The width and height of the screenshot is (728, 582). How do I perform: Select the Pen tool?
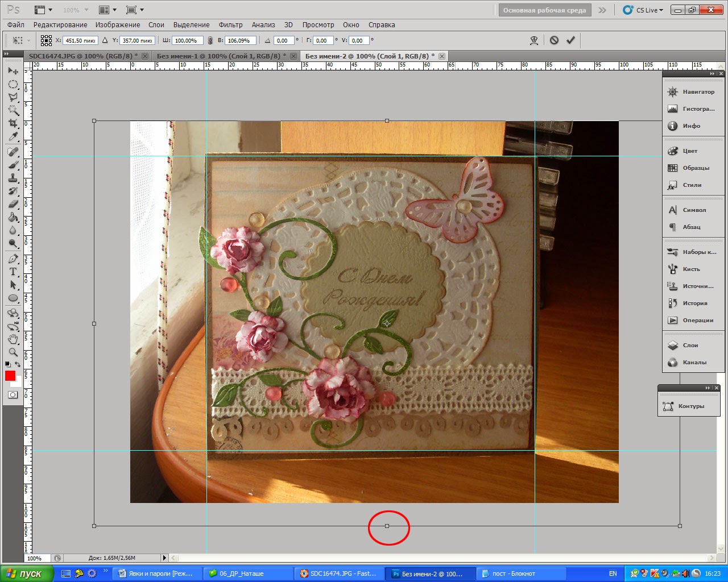coord(13,259)
